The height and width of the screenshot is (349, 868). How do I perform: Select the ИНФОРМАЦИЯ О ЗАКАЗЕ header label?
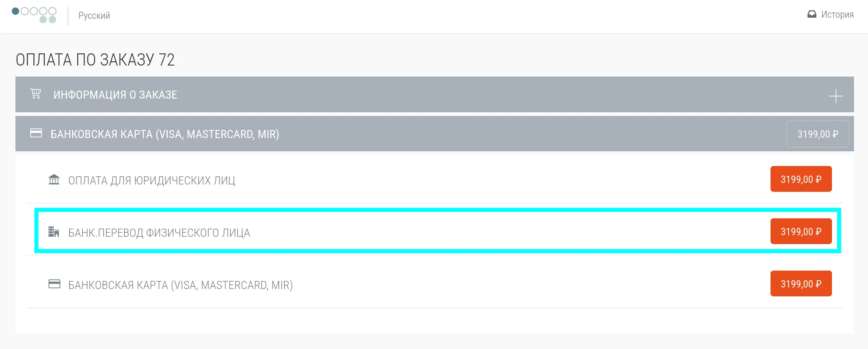pyautogui.click(x=115, y=95)
